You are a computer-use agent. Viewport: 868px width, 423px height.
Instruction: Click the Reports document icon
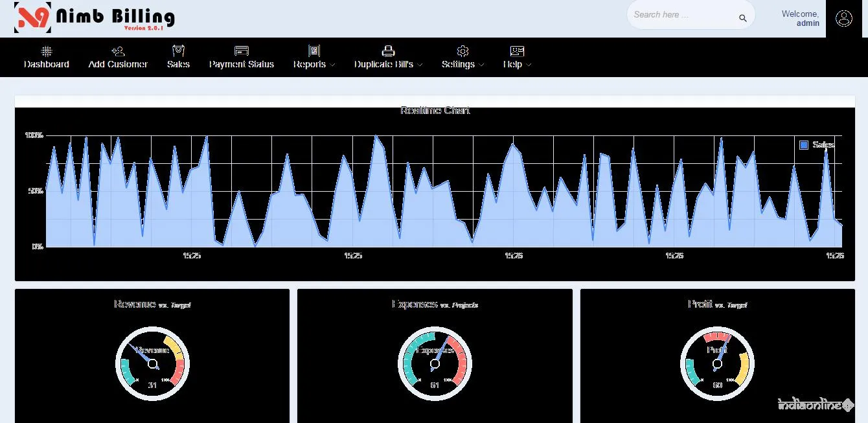coord(314,51)
